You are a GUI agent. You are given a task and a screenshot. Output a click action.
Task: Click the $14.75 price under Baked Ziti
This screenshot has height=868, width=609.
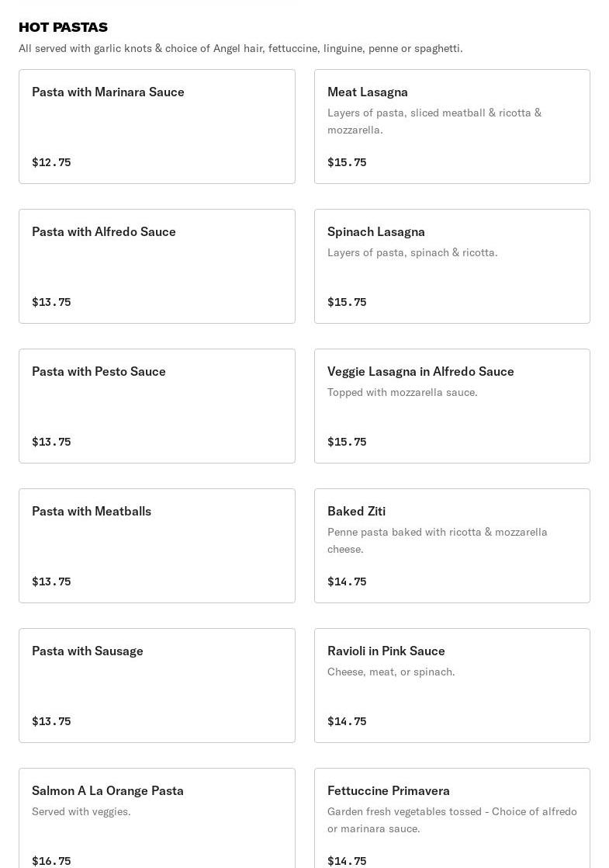pos(347,582)
